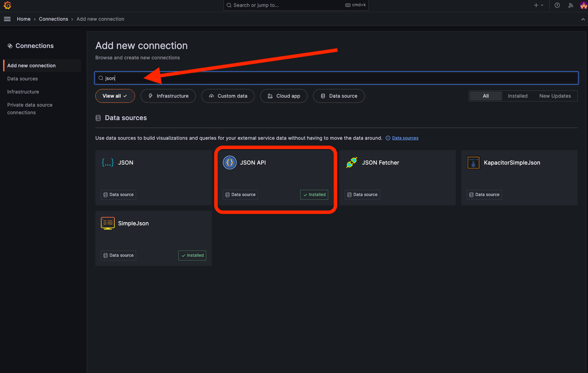Viewport: 588px width, 373px height.
Task: Click Installed badge on SimpleJson card
Action: [192, 255]
